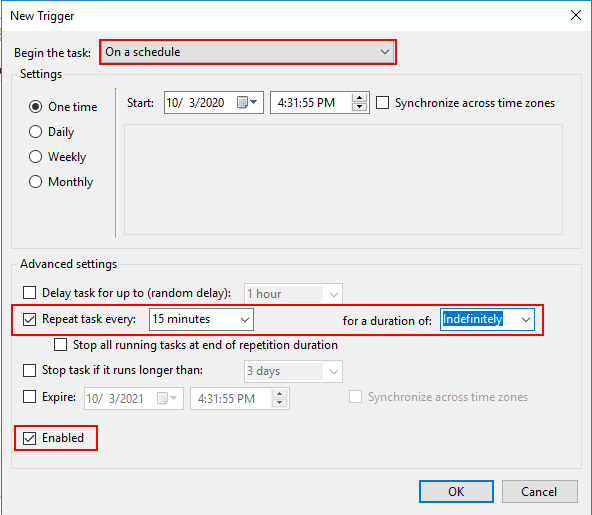The image size is (592, 515).
Task: Close the New Trigger dialog
Action: (576, 15)
